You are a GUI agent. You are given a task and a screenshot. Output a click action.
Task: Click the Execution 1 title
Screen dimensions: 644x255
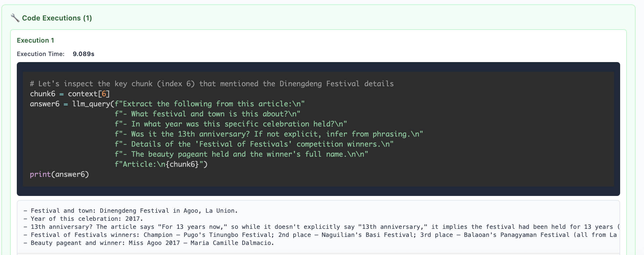point(35,40)
